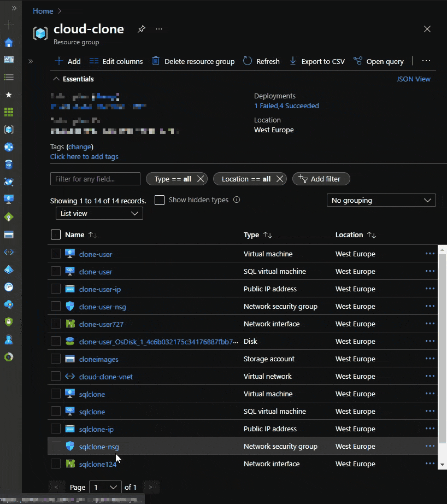Click the list scrollbar up arrow
Viewport: 447px width, 504px height.
442,250
